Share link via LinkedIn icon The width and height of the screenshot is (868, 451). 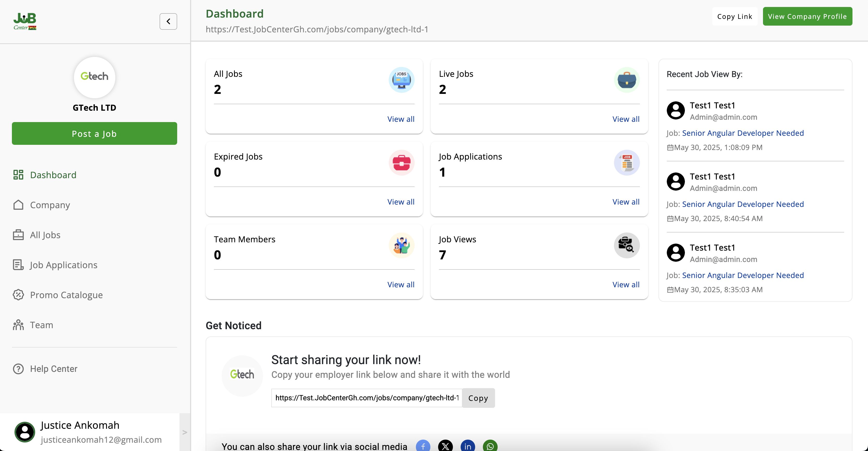468,446
